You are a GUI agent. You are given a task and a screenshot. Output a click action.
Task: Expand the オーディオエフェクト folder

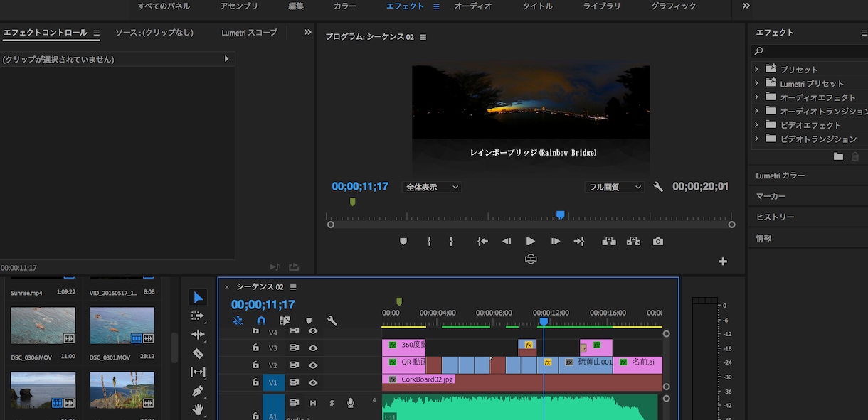pos(756,97)
